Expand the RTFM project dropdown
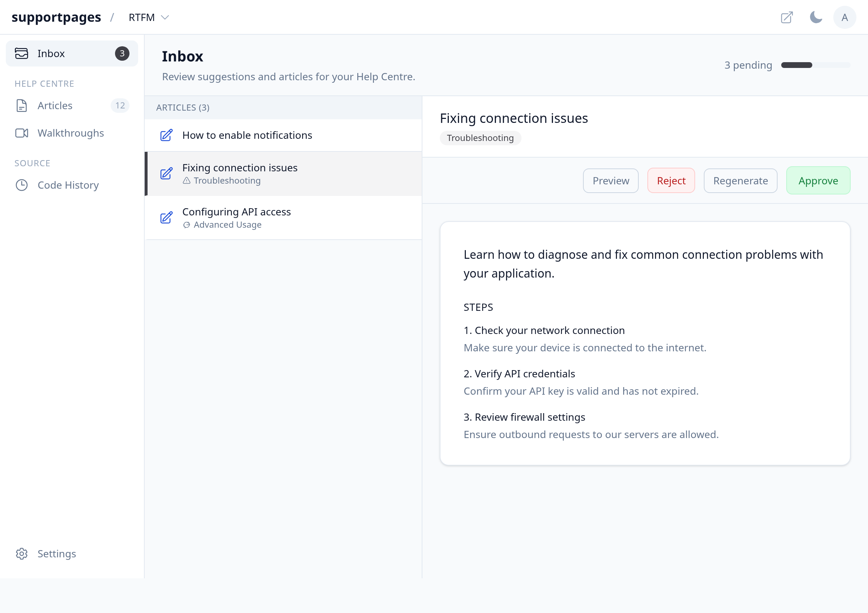The width and height of the screenshot is (868, 613). [x=149, y=17]
